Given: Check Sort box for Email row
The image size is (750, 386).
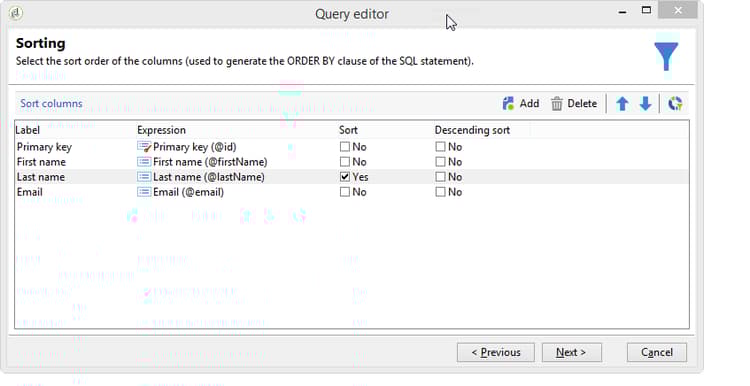Looking at the screenshot, I should coord(344,192).
